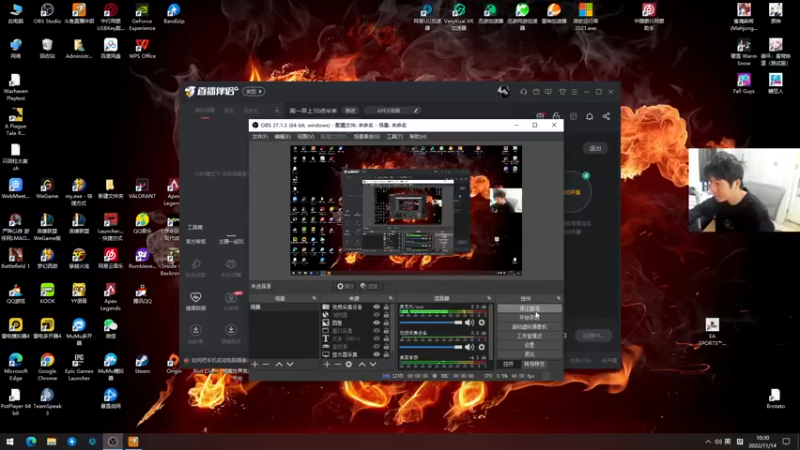This screenshot has height=450, width=800.
Task: Open the hamburger menu in 直播伴侣 title bar
Action: tap(574, 92)
